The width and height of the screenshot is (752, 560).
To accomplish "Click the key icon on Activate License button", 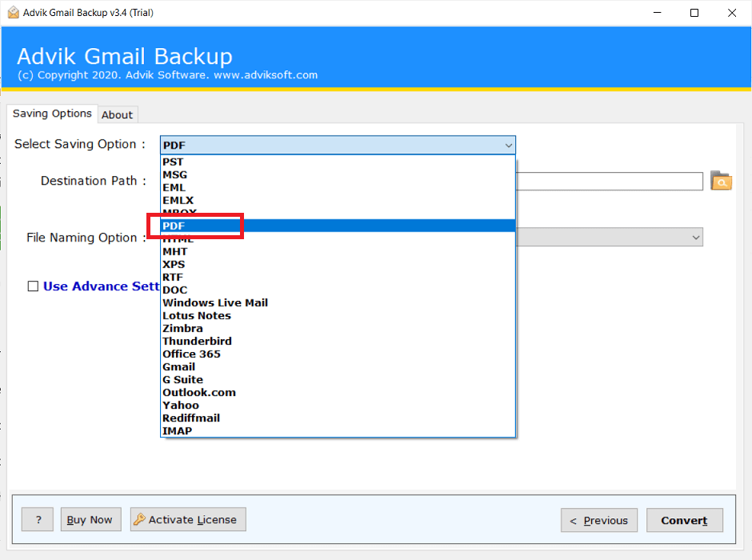I will (x=140, y=519).
